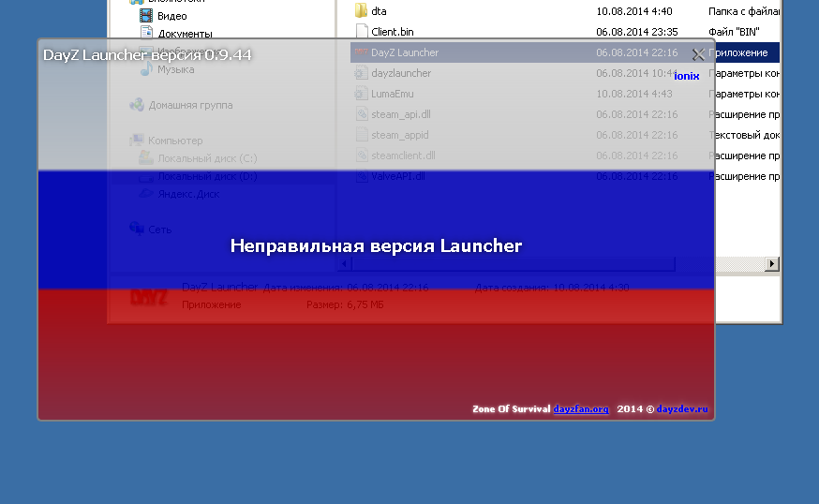Click the Размер: 6,75 МБ detail
The width and height of the screenshot is (819, 504).
[345, 304]
